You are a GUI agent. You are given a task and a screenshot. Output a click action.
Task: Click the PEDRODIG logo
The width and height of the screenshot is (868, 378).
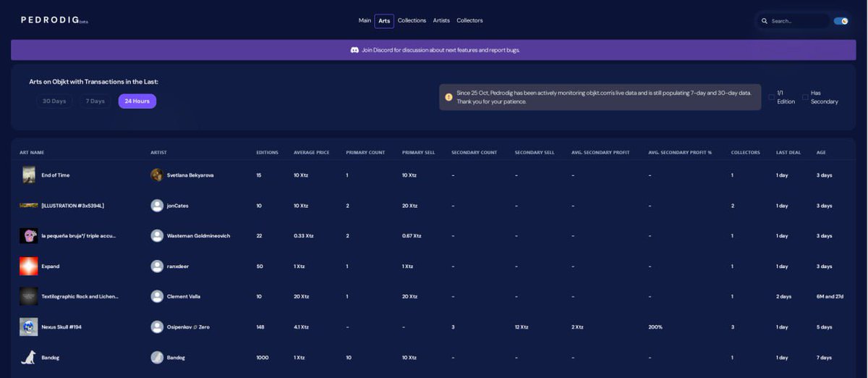point(54,20)
